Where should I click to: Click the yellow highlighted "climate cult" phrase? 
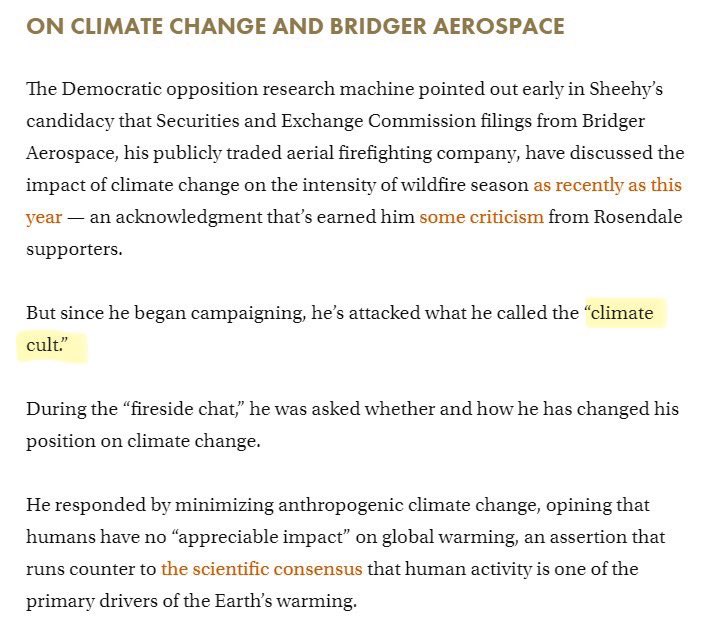tap(622, 313)
